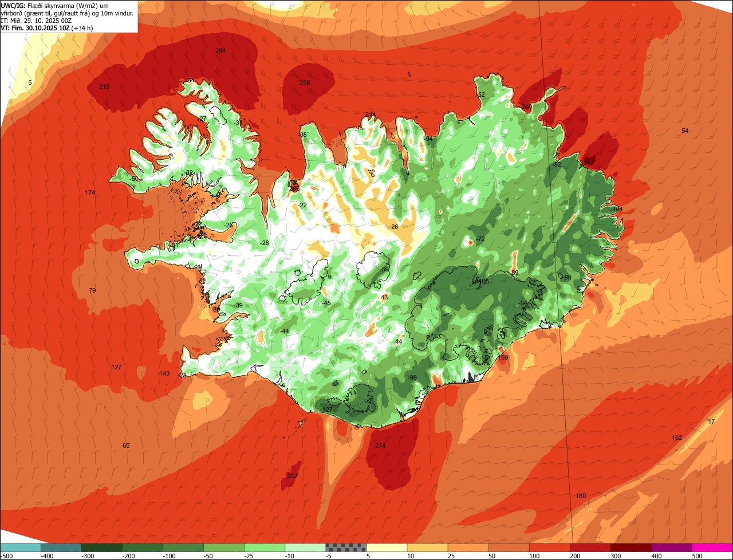Click the 162 value in the southeast ocean

[x=677, y=437]
